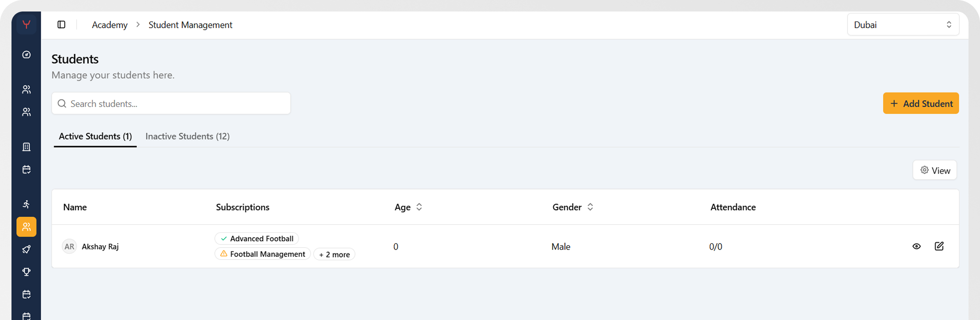Viewport: 980px width, 320px height.
Task: Click the Male gender cell
Action: [x=561, y=247]
